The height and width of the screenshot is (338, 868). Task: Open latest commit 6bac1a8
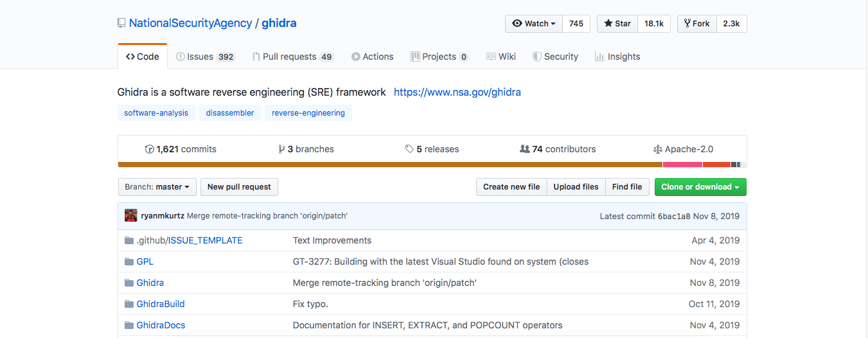tap(674, 216)
